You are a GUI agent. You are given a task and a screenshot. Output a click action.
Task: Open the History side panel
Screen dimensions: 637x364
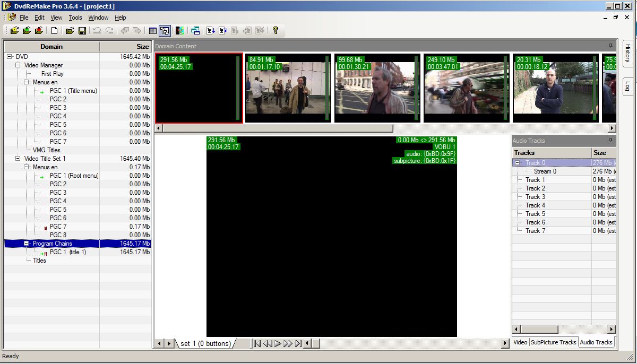627,53
